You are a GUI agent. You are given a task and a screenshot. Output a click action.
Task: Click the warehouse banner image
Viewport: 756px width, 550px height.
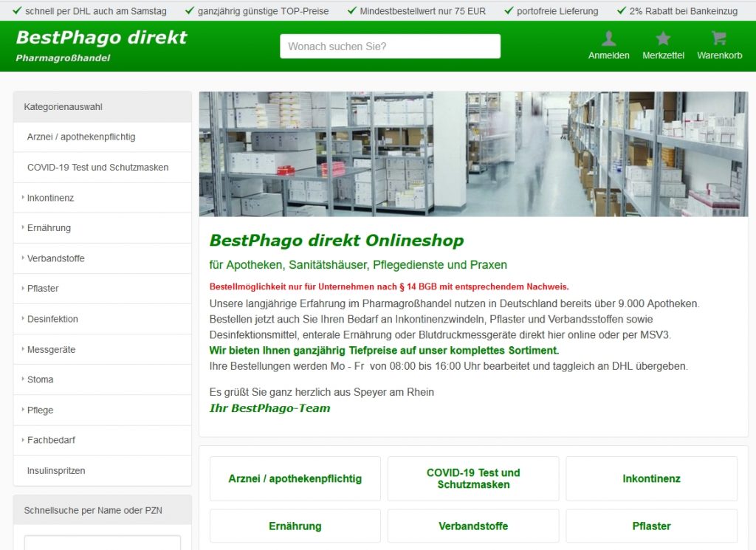pos(473,154)
